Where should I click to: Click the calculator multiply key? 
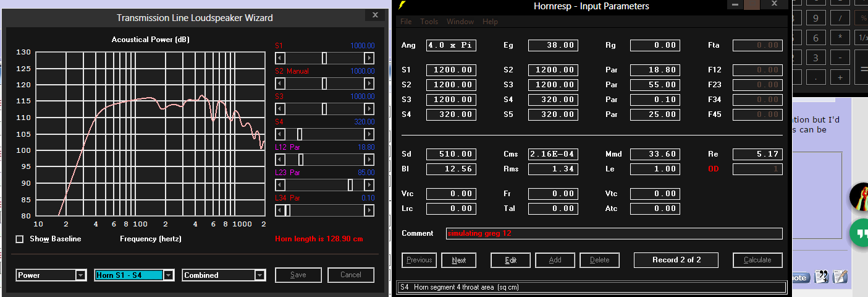click(x=840, y=38)
